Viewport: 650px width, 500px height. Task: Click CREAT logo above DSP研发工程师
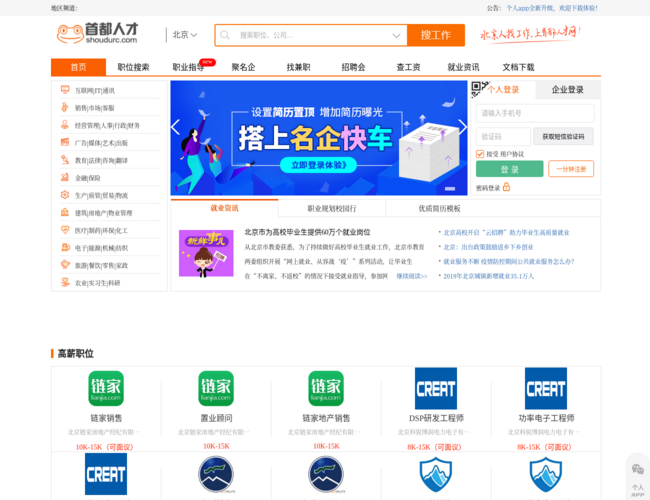(x=436, y=388)
